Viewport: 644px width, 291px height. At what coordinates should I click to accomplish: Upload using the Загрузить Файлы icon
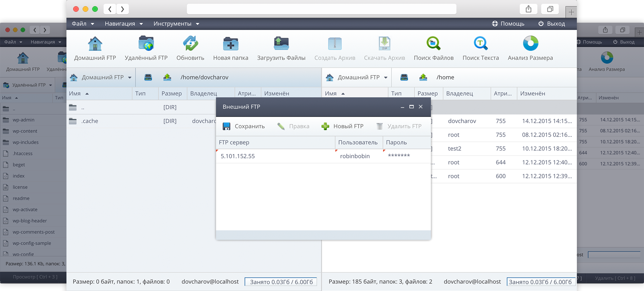281,44
